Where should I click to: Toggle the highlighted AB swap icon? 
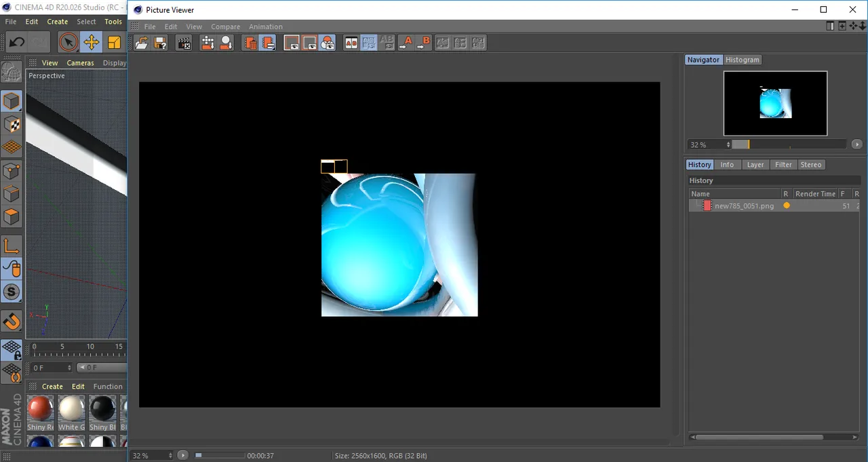pyautogui.click(x=369, y=43)
